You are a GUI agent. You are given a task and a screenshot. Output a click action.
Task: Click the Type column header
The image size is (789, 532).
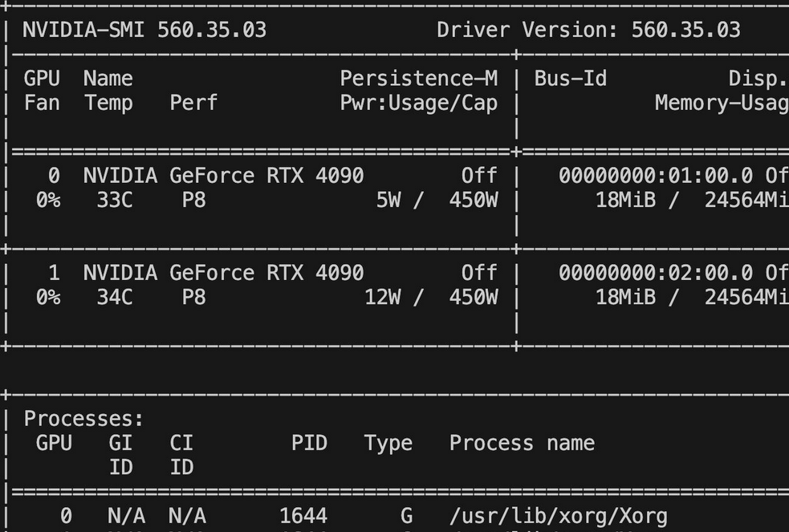click(388, 444)
